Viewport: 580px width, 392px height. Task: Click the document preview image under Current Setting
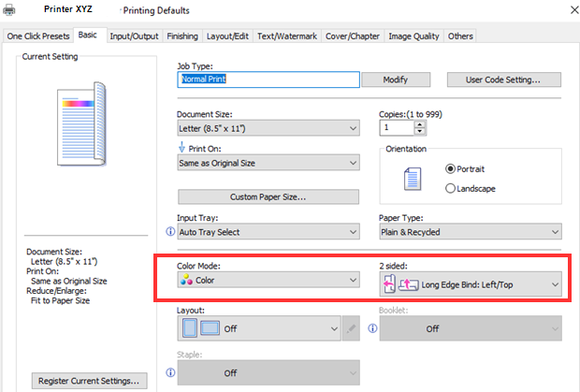tap(81, 123)
